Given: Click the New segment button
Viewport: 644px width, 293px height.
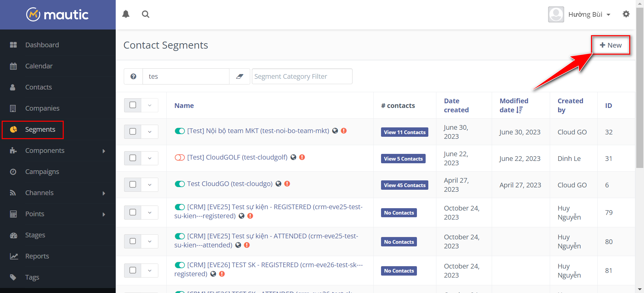Looking at the screenshot, I should pyautogui.click(x=610, y=45).
